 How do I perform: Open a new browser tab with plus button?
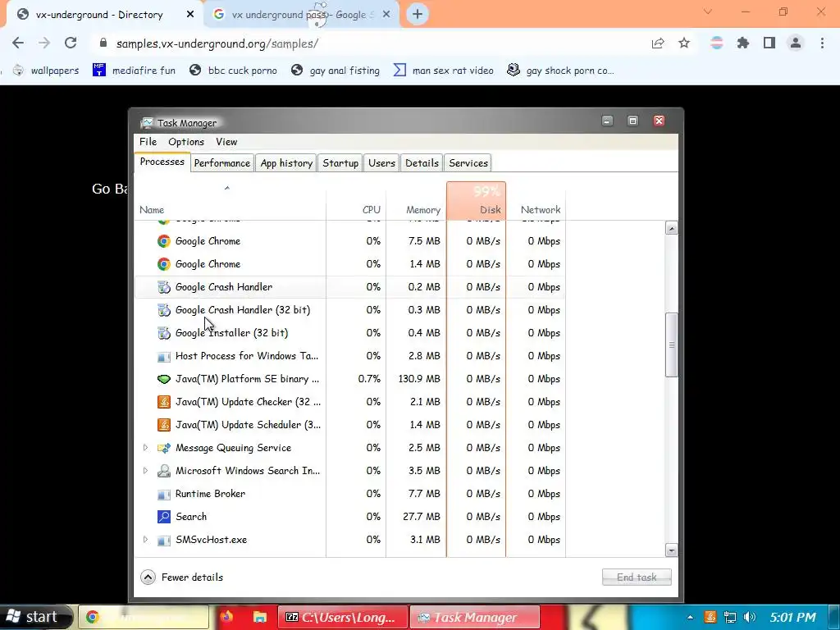pos(418,14)
